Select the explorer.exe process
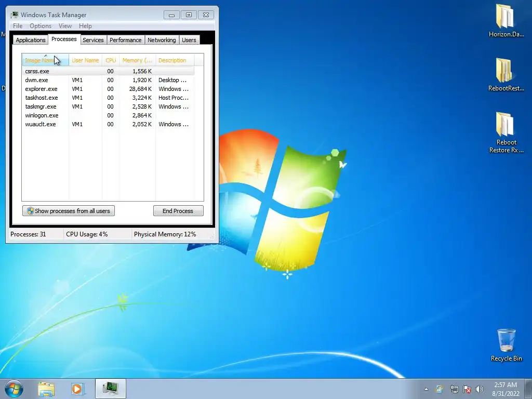Screen dimensions: 532x399 pos(108,89)
